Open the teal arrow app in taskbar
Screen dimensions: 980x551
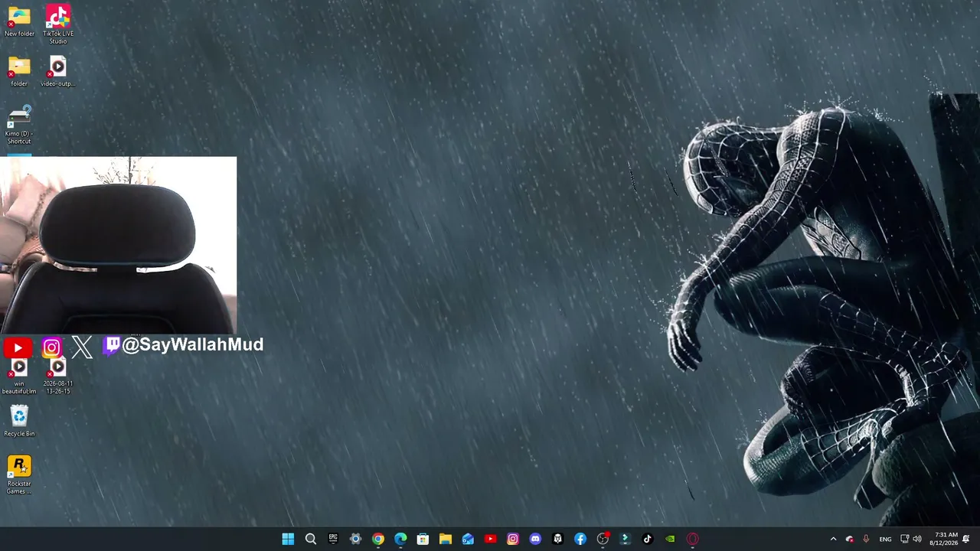coord(626,539)
